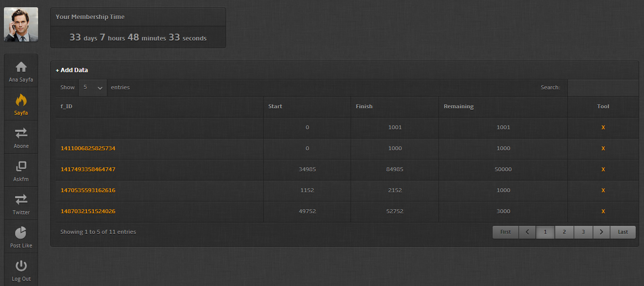Click the Finish value 2152
This screenshot has width=644, height=286.
(x=395, y=190)
